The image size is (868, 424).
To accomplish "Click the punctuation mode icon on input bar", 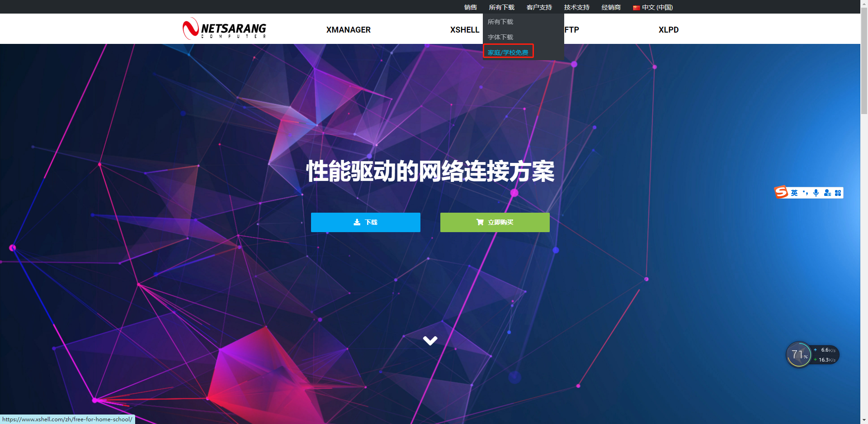I will click(805, 192).
